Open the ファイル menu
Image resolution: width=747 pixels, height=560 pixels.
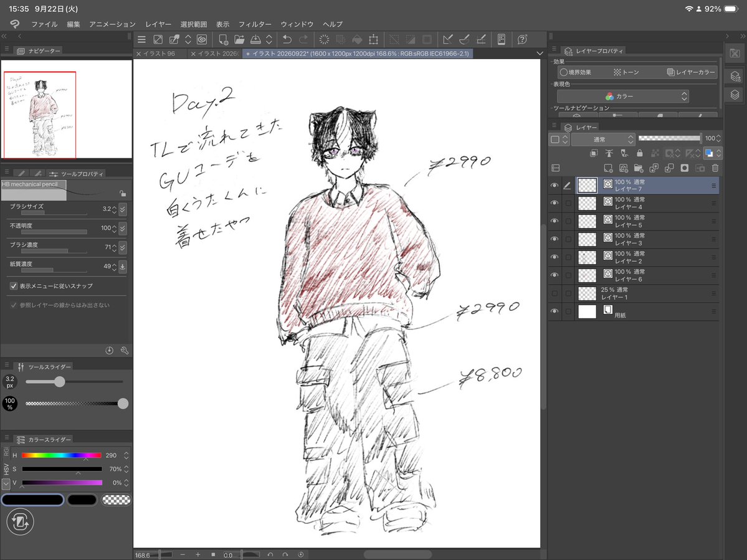(x=44, y=24)
